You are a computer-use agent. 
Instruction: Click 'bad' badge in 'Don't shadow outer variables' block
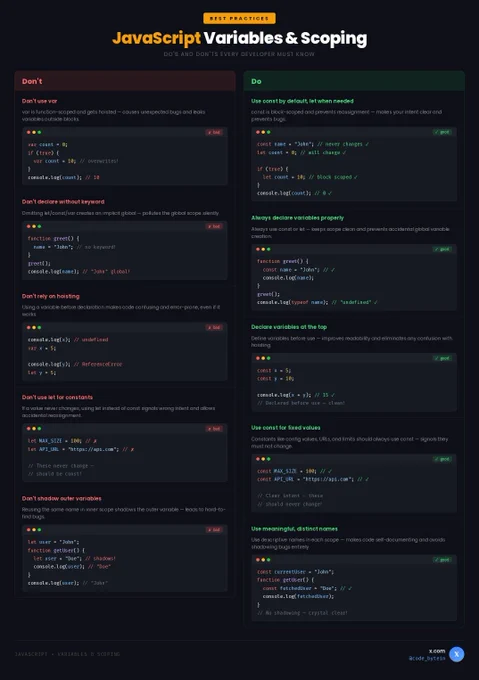(214, 530)
